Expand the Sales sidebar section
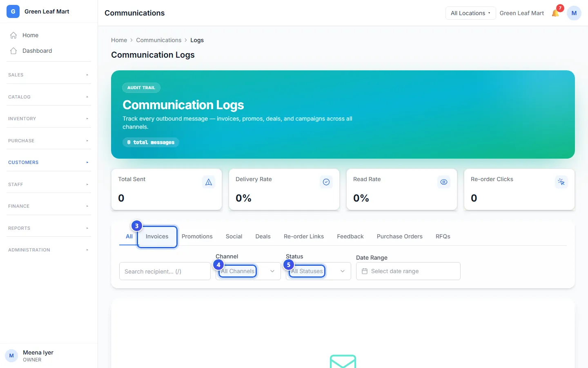The width and height of the screenshot is (588, 368). pyautogui.click(x=49, y=75)
